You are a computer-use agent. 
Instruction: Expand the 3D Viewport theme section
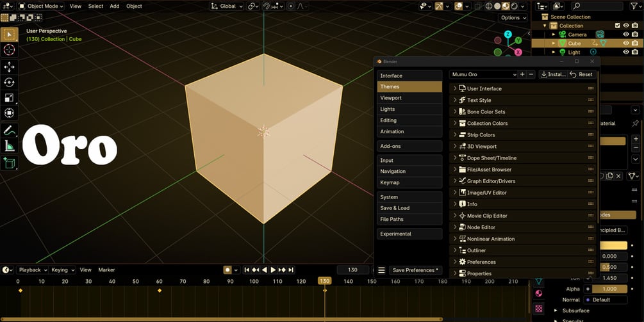455,147
